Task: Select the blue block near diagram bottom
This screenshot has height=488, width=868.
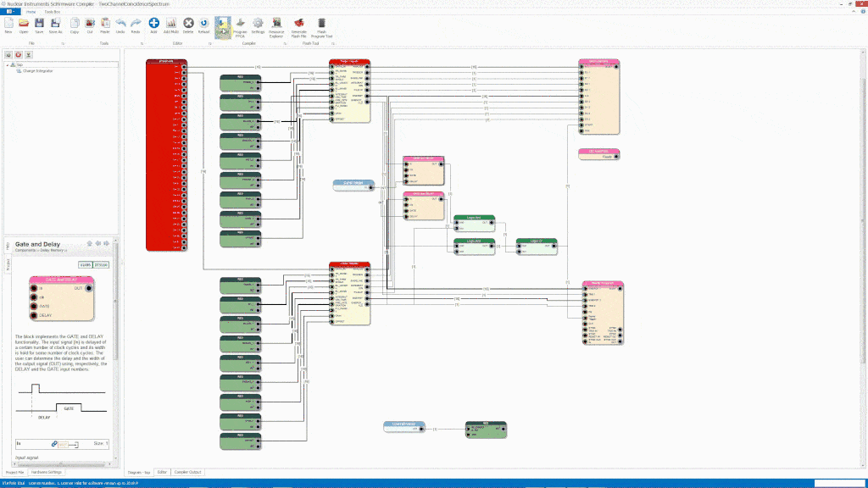Action: (x=404, y=427)
